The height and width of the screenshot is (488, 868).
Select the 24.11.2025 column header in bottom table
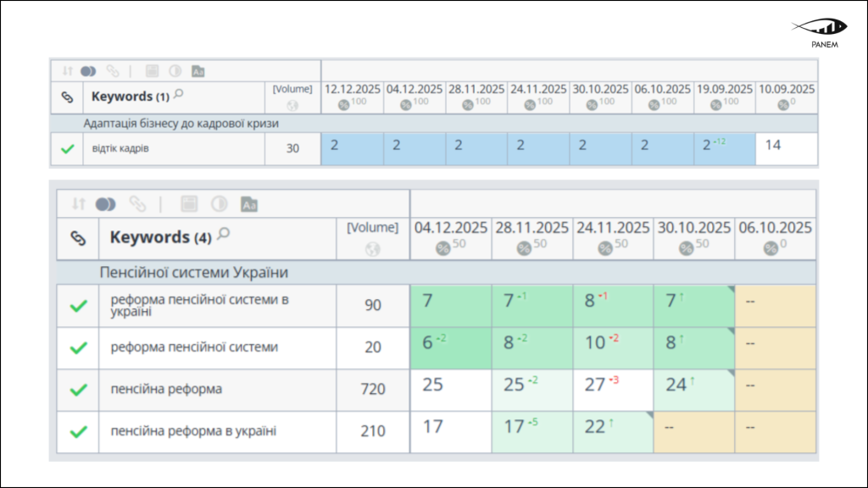click(x=613, y=228)
